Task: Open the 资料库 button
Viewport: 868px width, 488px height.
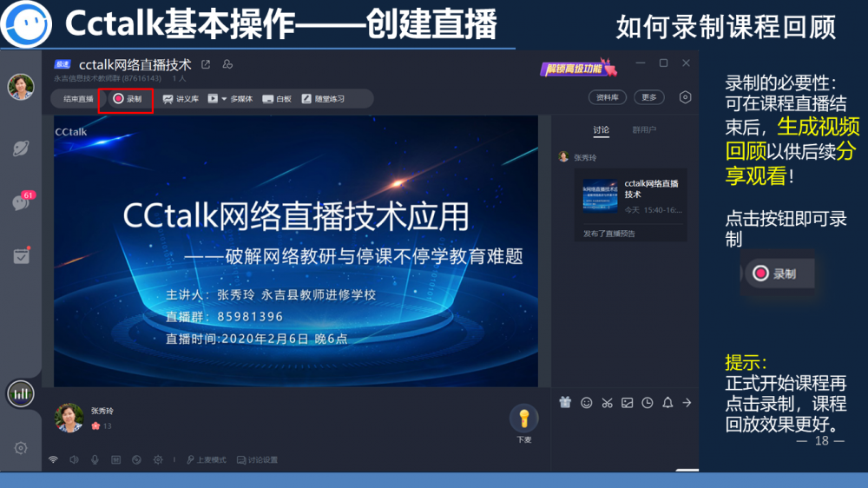Action: 608,97
